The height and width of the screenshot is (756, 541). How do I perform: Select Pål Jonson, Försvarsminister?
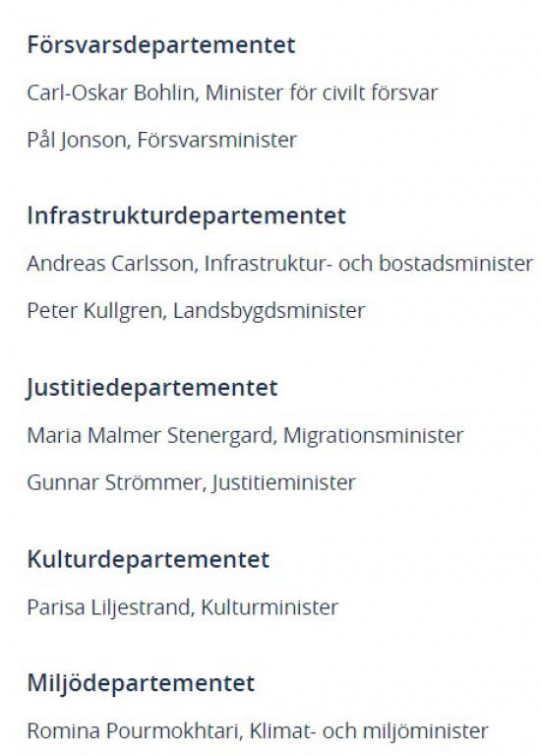(162, 140)
